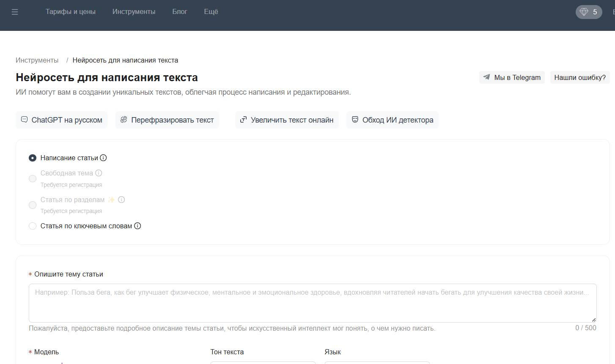Viewport: 615px width, 364px height.
Task: Expand the Ещё navigation menu
Action: 211,12
